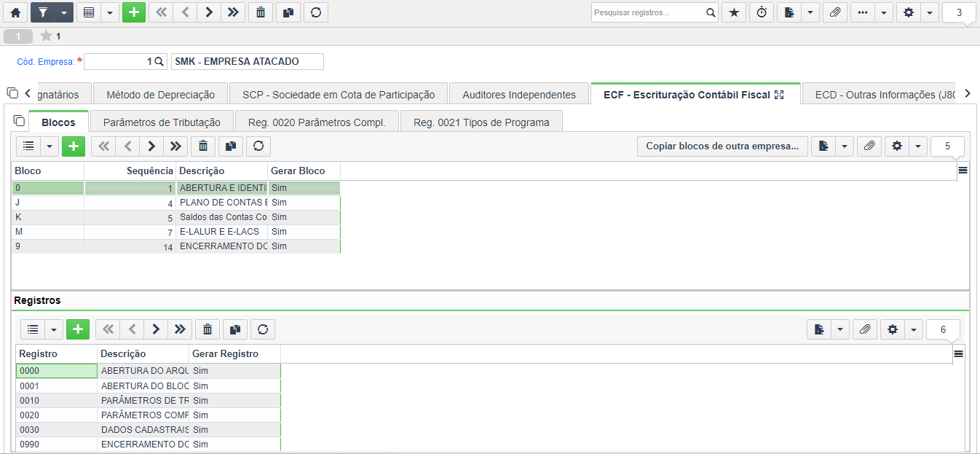Open the more options ellipsis button
The image size is (980, 454).
click(864, 12)
